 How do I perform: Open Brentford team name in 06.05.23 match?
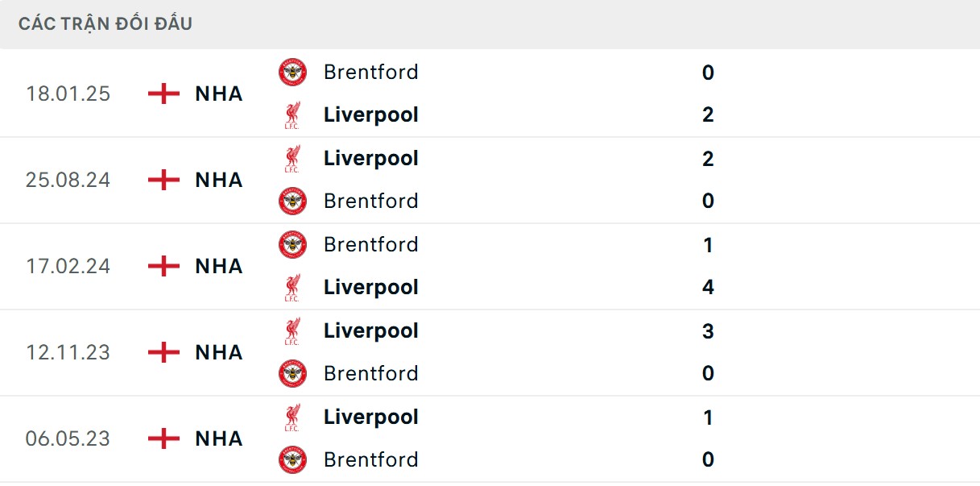(x=370, y=459)
